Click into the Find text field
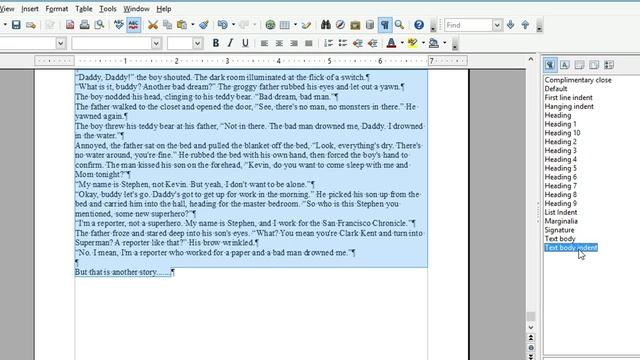Image resolution: width=640 pixels, height=360 pixels. [x=468, y=25]
